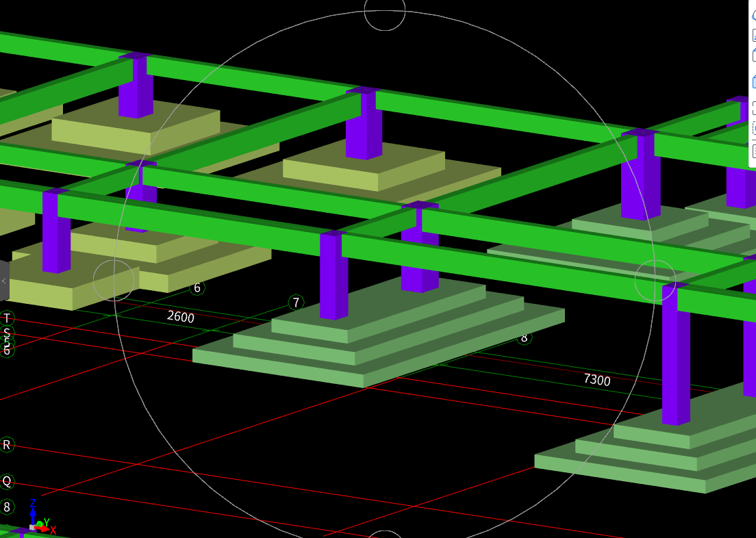This screenshot has height=538, width=756.
Task: Select the front purple column on the central footing
Action: 333,275
